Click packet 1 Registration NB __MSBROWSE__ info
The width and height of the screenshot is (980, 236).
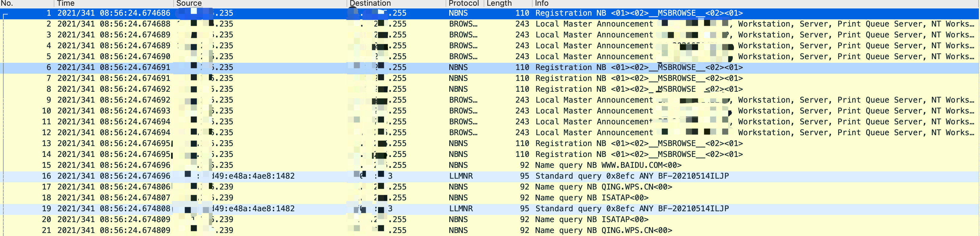pos(639,13)
